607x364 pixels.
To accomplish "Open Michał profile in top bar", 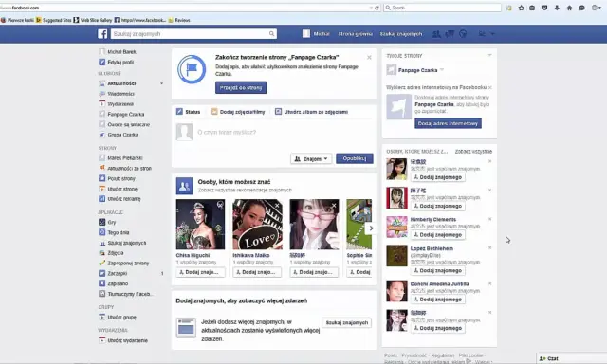I will tap(316, 34).
